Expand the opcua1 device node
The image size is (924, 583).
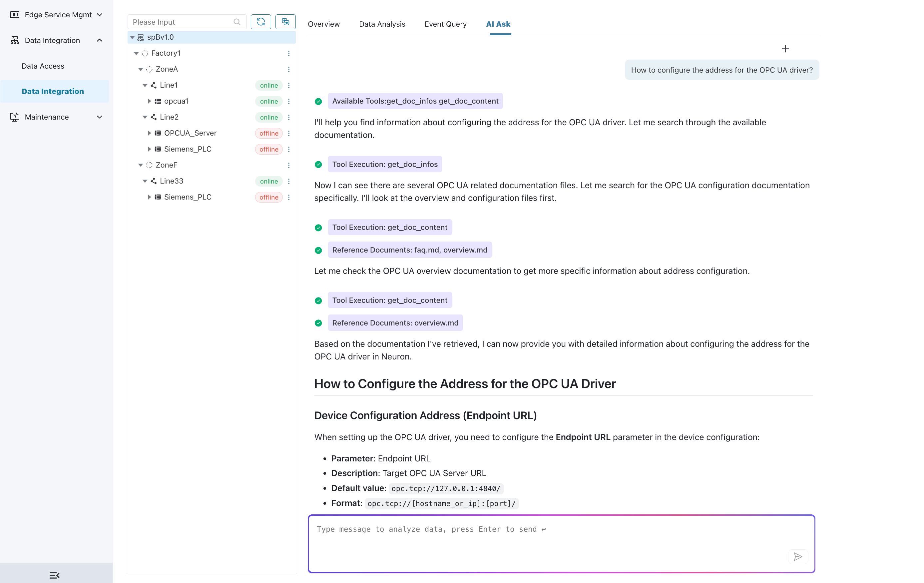click(149, 101)
